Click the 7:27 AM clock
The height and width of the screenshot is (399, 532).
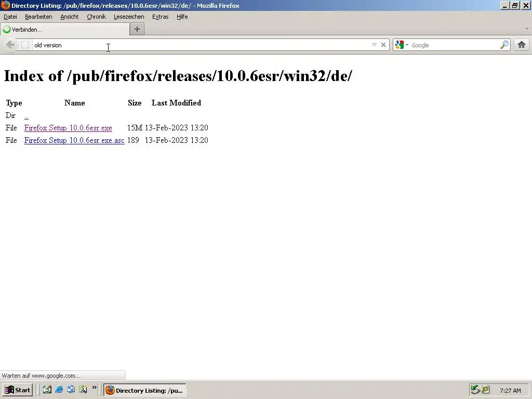point(510,391)
